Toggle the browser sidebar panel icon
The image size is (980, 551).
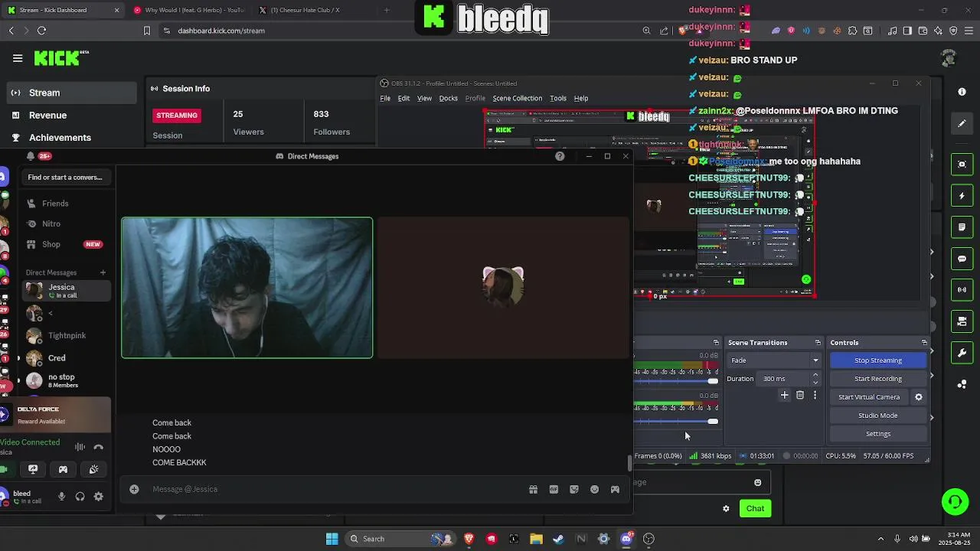pyautogui.click(x=907, y=31)
